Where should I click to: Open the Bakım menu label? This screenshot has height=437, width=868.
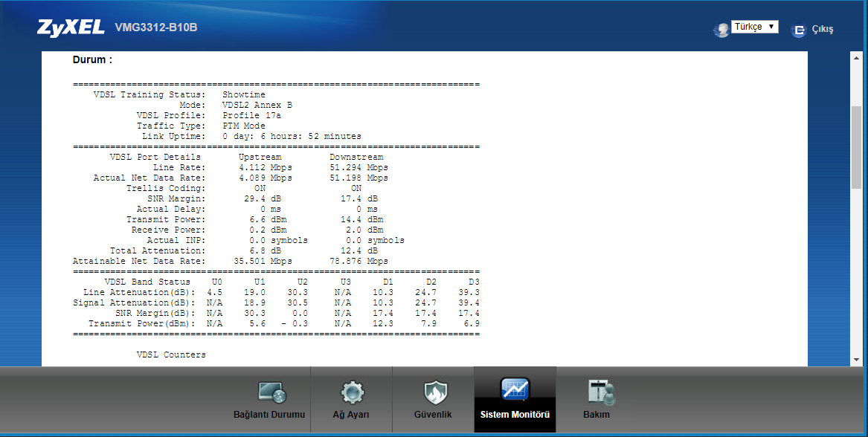(597, 415)
